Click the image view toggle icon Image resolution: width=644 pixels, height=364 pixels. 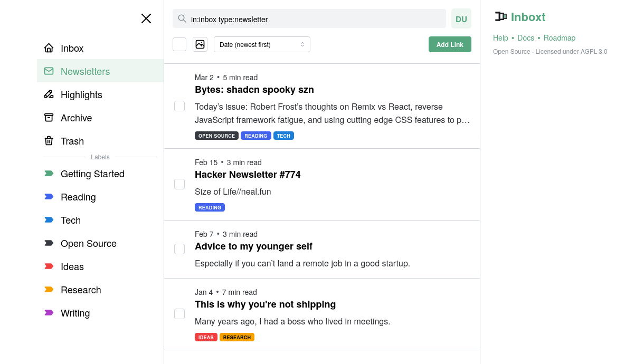[200, 44]
